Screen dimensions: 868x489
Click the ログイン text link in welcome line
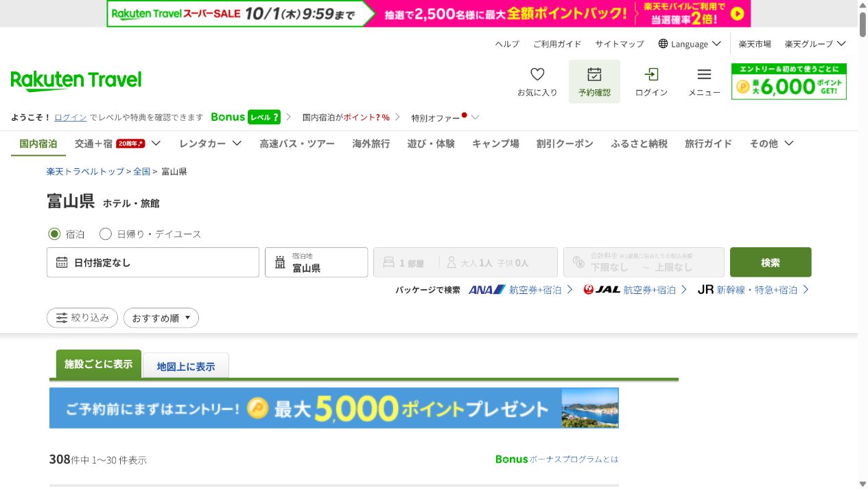71,117
